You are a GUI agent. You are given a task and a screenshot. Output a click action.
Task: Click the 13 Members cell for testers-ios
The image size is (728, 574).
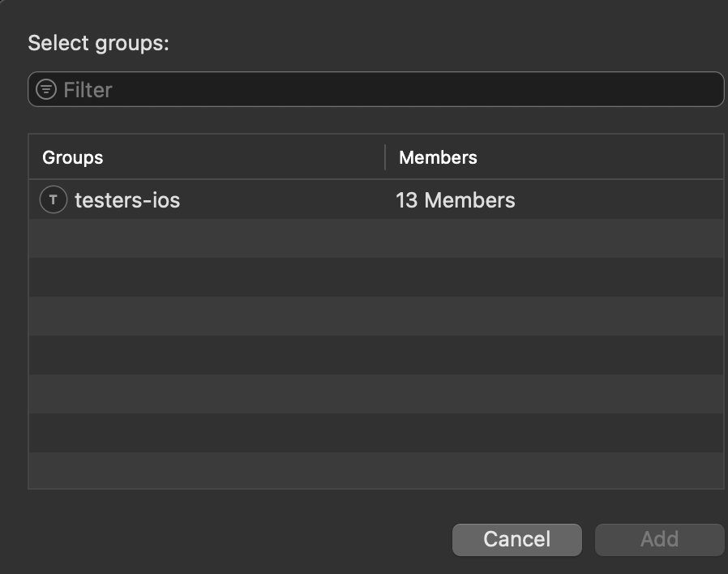tap(456, 199)
